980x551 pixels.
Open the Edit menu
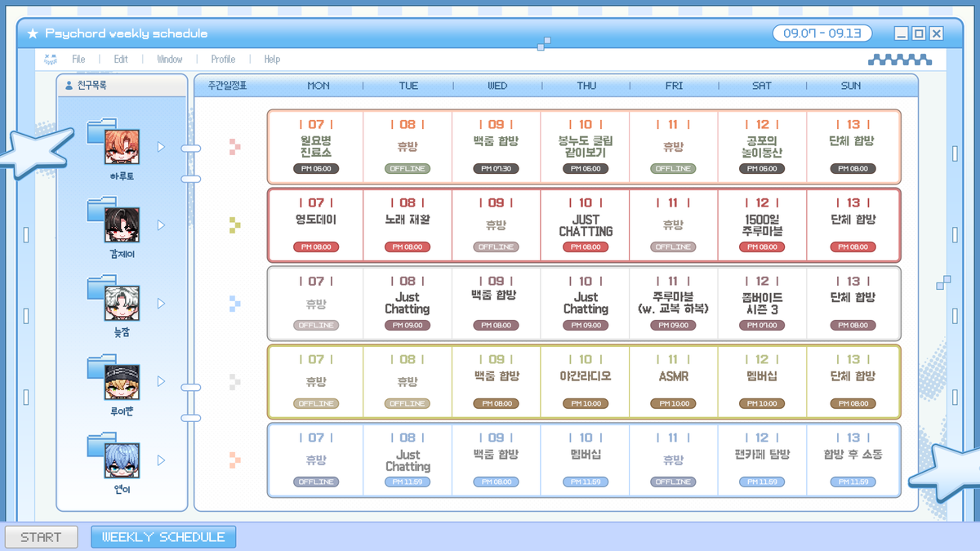tap(121, 59)
